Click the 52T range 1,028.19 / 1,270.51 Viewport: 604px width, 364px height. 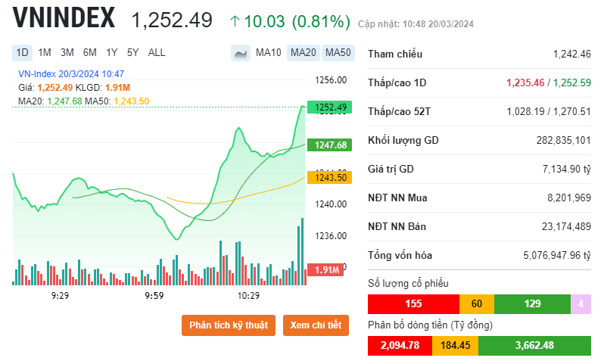(549, 112)
